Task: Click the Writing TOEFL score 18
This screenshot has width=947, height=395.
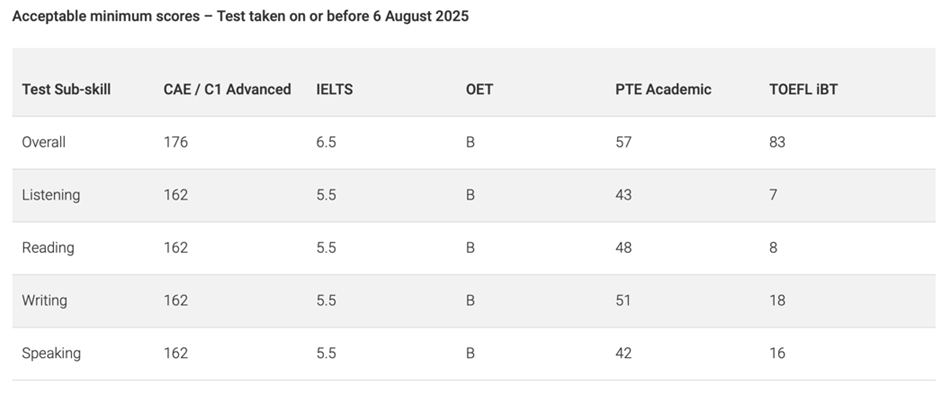Action: 777,300
